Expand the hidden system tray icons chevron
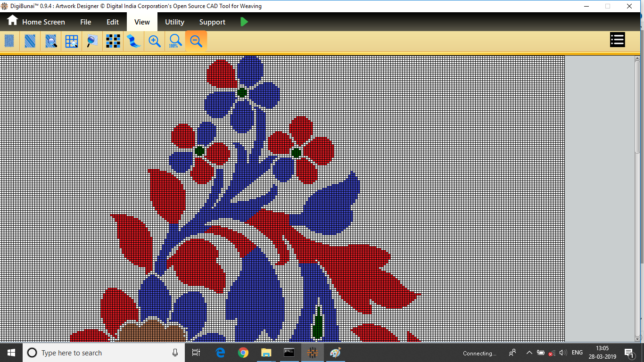644x362 pixels. pos(529,353)
